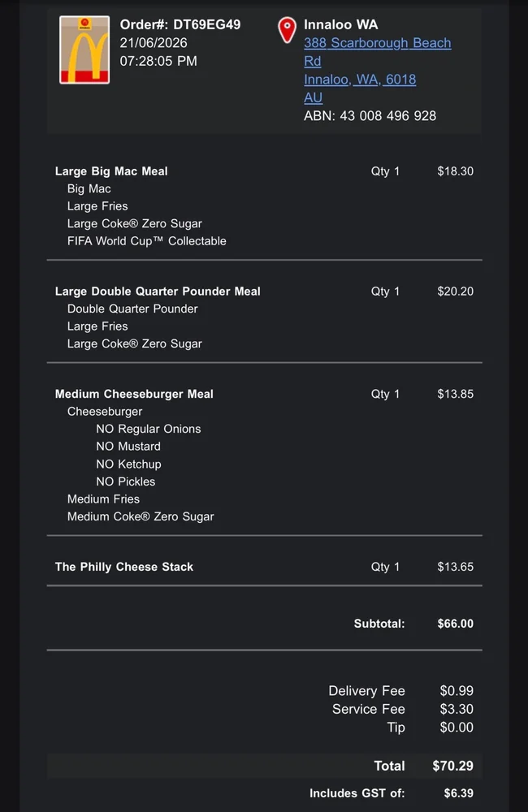The width and height of the screenshot is (528, 812).
Task: Click the Total $70.29 amount
Action: pyautogui.click(x=453, y=766)
